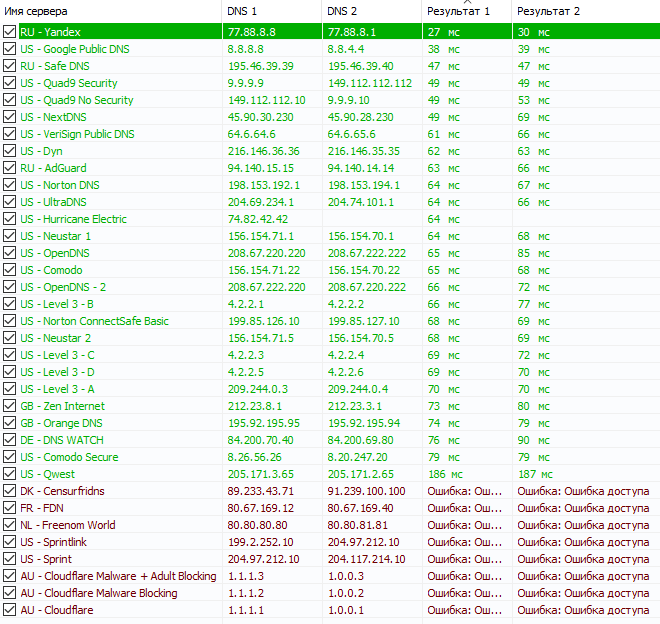This screenshot has width=660, height=624.
Task: Select the US - OpenDNS - 2 server row
Action: 63,287
